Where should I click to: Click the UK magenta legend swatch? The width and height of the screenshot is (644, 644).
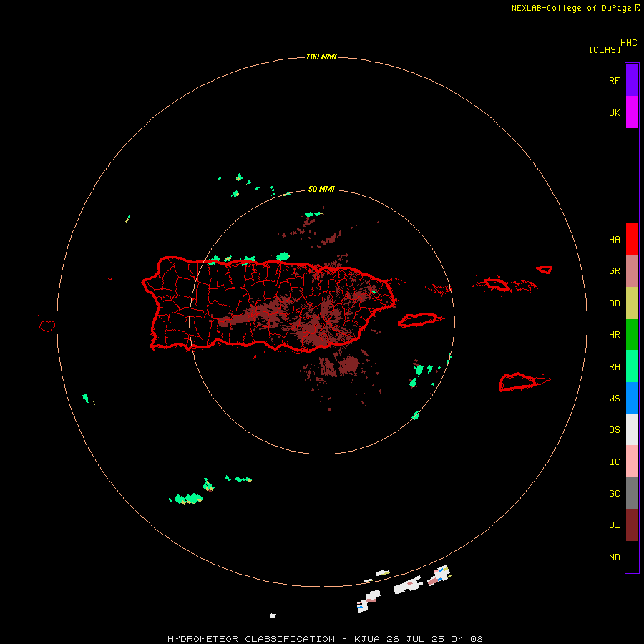632,112
